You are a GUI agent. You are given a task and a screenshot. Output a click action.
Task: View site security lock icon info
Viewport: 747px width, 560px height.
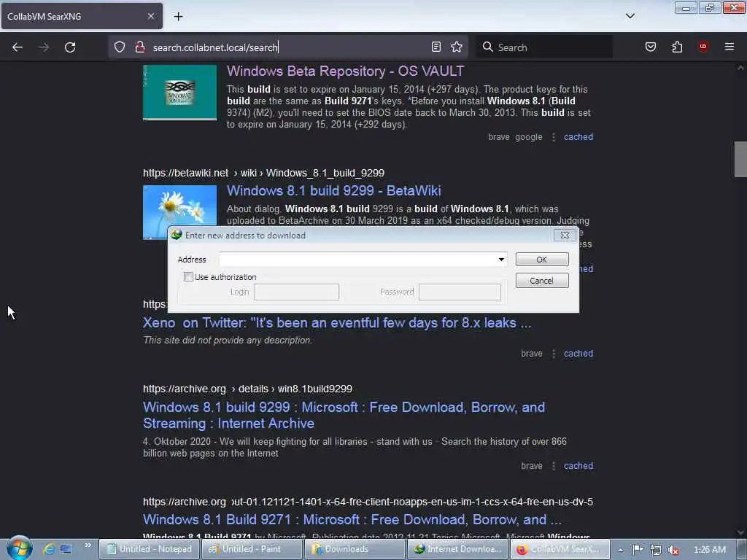(139, 47)
